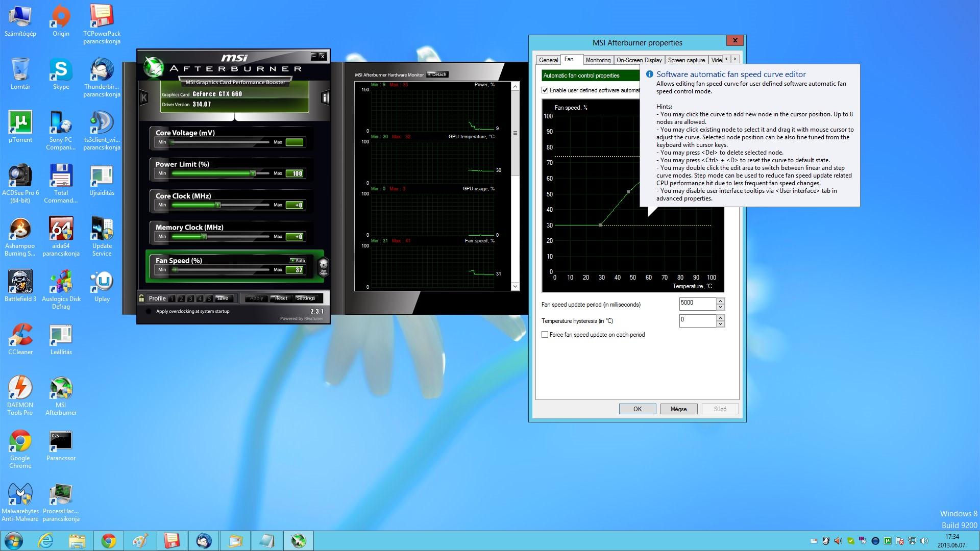Viewport: 980px width, 551px height.
Task: Switch to the General tab
Action: tap(549, 60)
